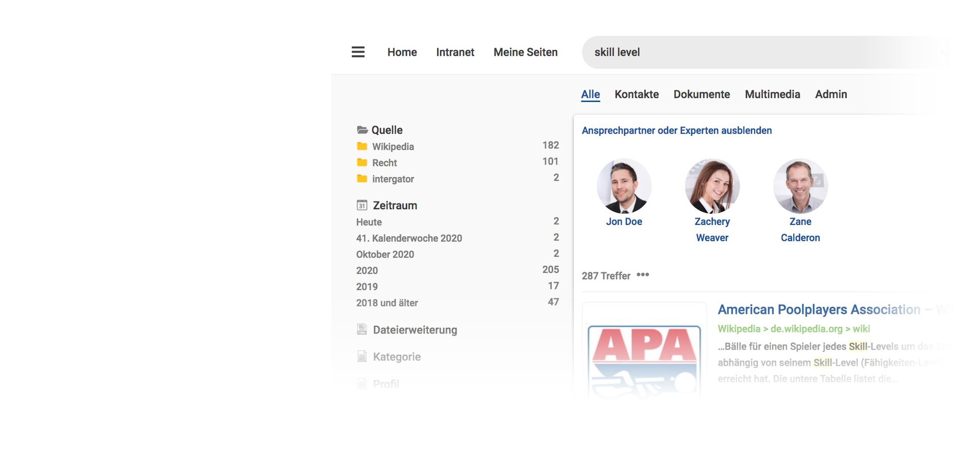Viewport: 980px width, 449px height.
Task: Filter results by year 2019
Action: pyautogui.click(x=367, y=287)
